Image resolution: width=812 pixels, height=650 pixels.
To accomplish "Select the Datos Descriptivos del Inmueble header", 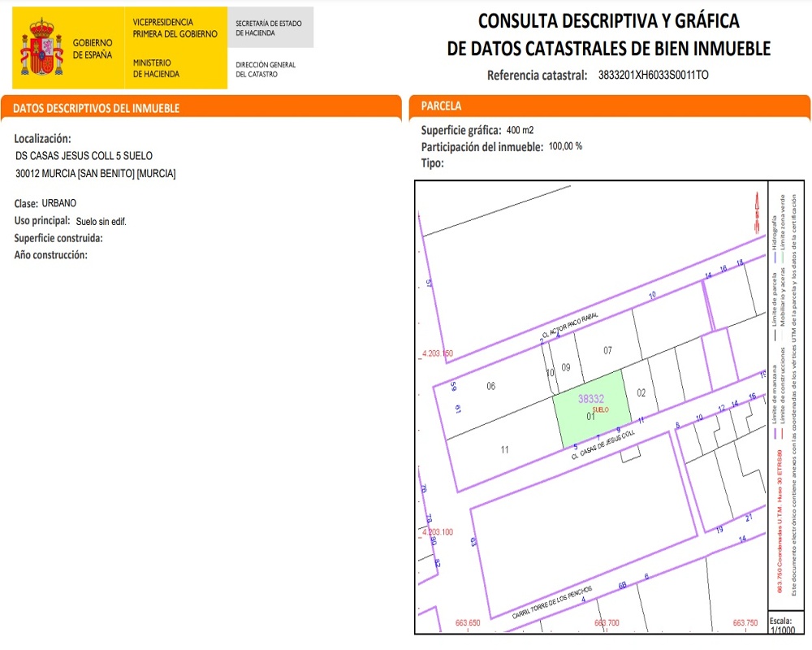I will click(x=97, y=108).
